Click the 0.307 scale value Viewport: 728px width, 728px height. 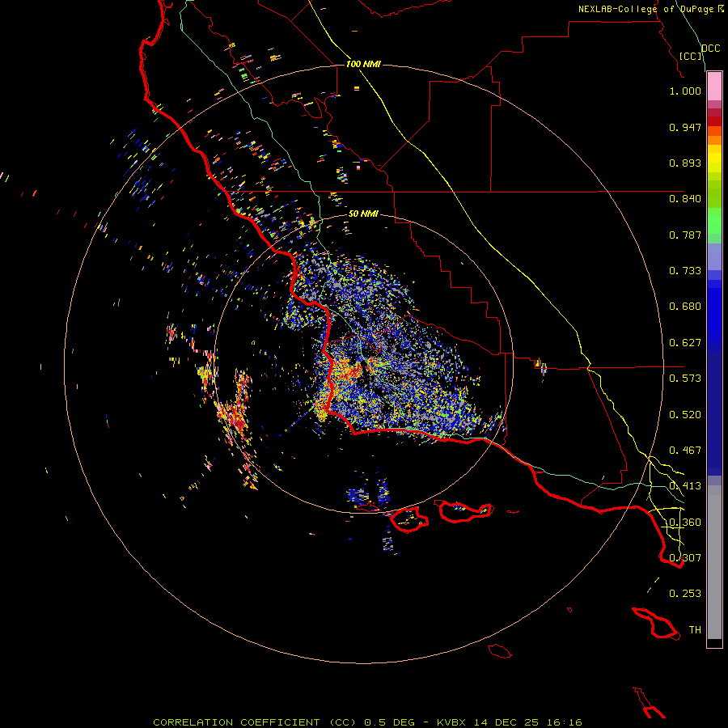point(685,558)
